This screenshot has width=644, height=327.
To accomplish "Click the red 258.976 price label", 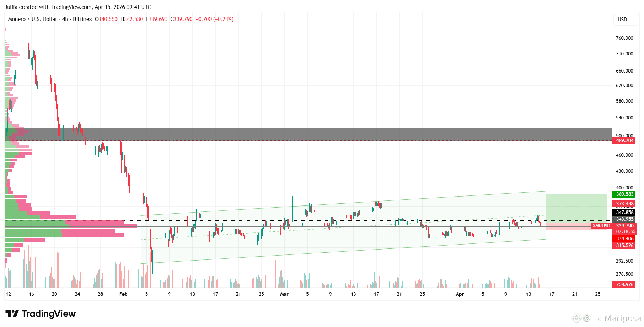I will coord(624,284).
